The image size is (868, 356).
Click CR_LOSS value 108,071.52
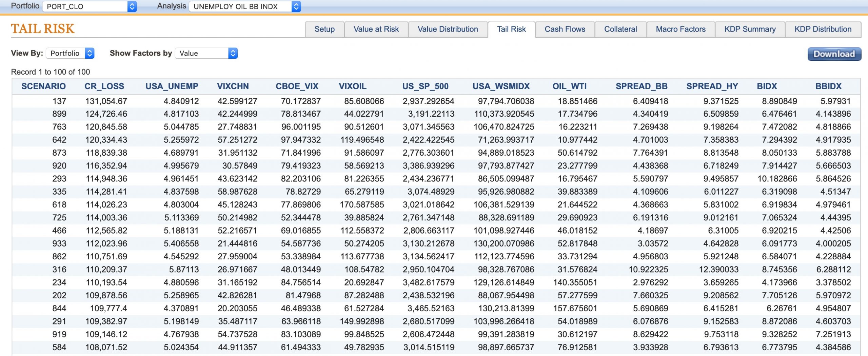106,347
